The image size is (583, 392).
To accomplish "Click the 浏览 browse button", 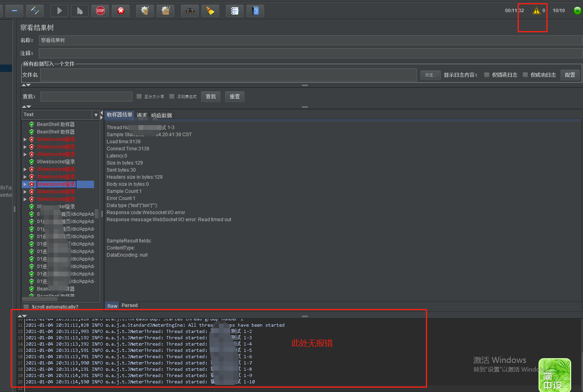I will point(431,75).
